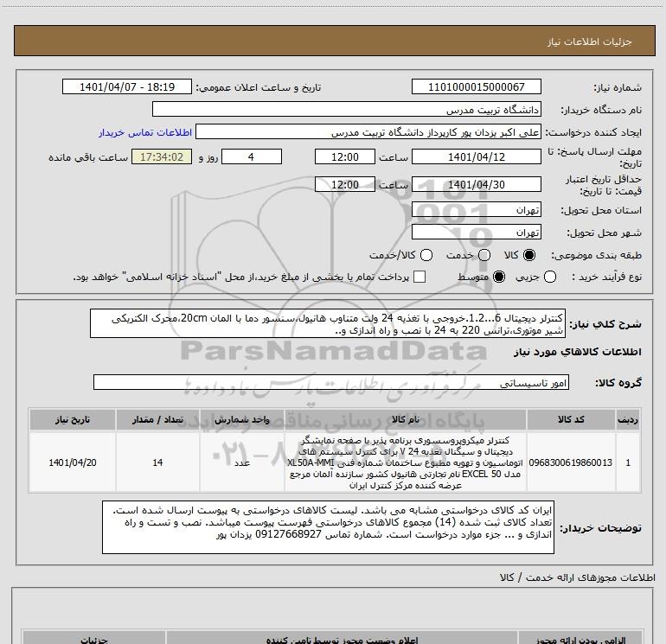Click the price validity time 12:00 field
The width and height of the screenshot is (666, 644).
(345, 184)
